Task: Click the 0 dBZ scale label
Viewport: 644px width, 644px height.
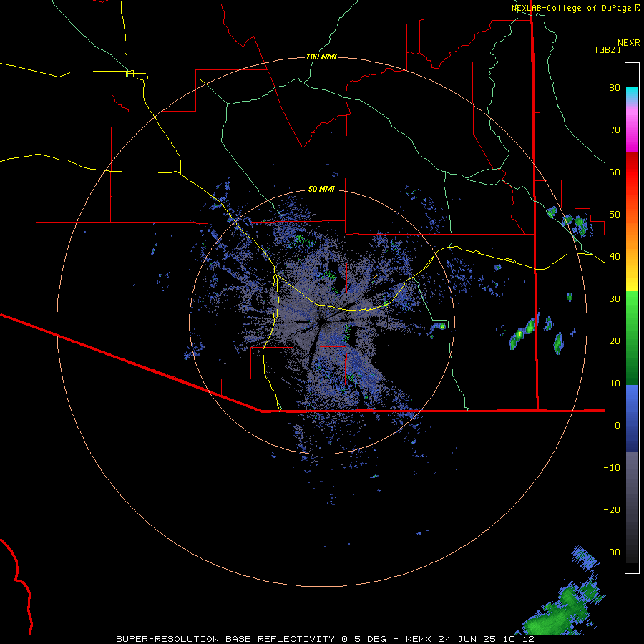Action: point(618,426)
